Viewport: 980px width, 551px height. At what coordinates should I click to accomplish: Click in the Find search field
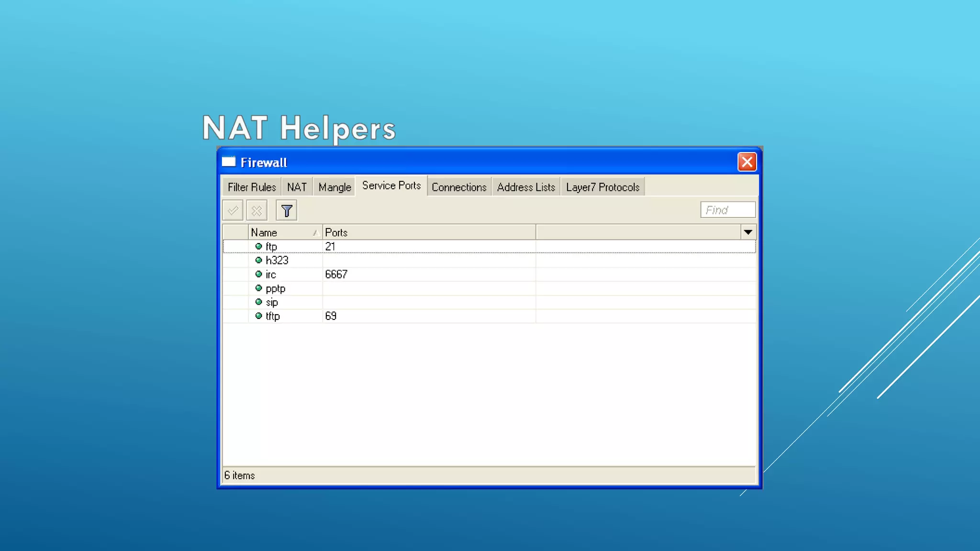[728, 210]
